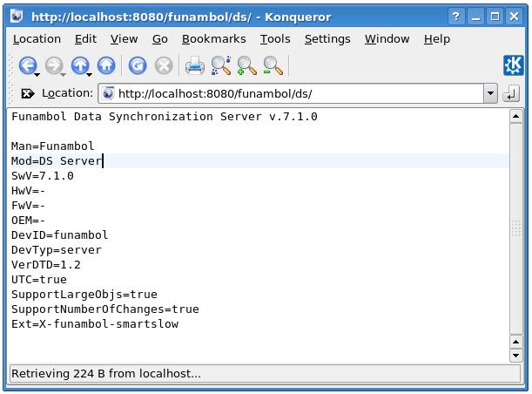Viewport: 532px width, 394px height.
Task: Clear the location bar with black arrow icon
Action: coord(27,93)
